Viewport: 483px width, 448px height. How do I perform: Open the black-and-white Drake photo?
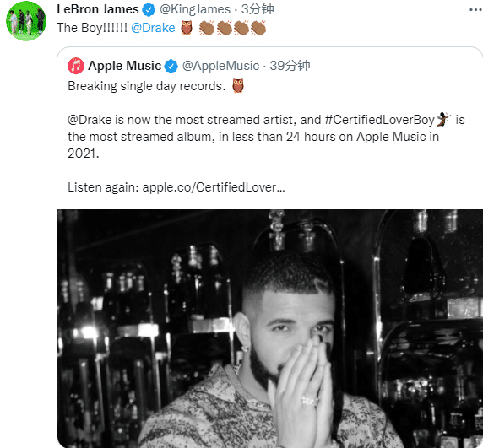[x=270, y=328]
